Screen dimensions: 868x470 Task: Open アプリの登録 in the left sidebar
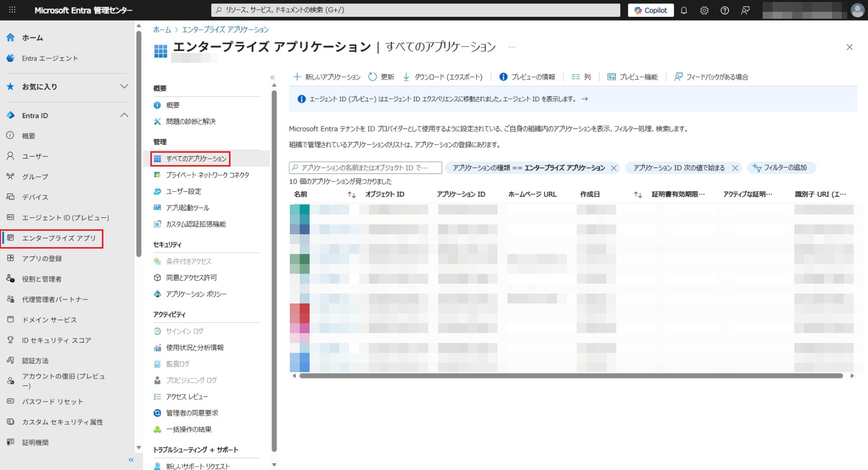point(42,258)
